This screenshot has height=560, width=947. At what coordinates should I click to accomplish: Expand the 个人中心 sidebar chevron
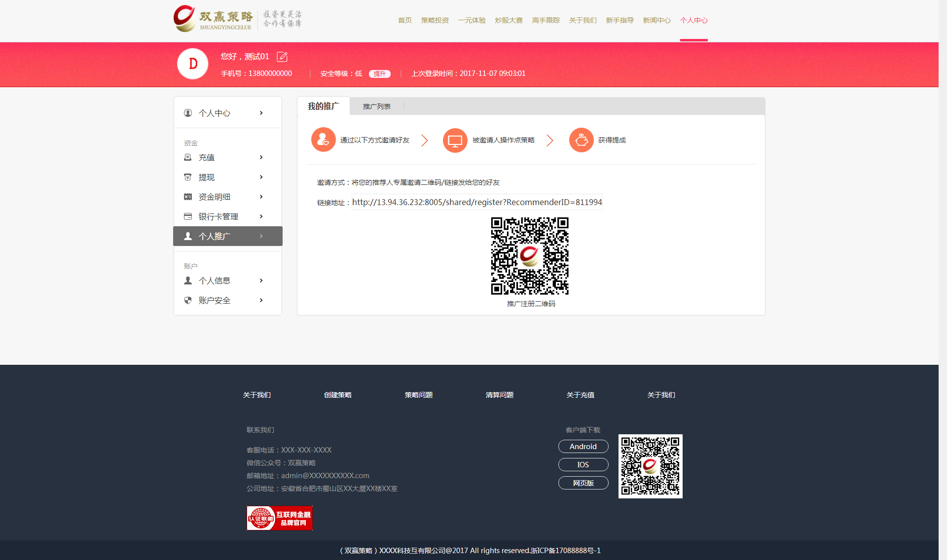261,113
